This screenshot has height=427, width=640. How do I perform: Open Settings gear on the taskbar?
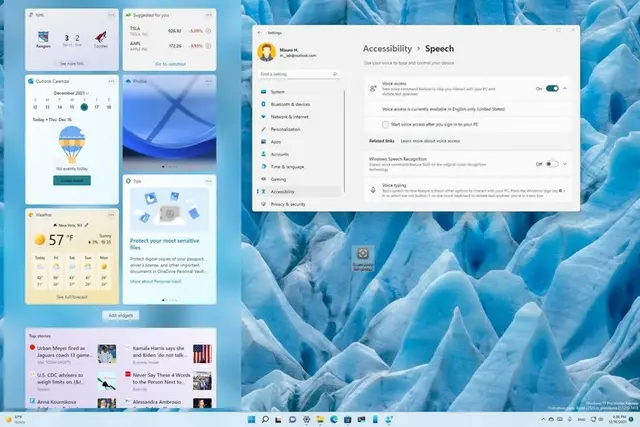[x=306, y=419]
